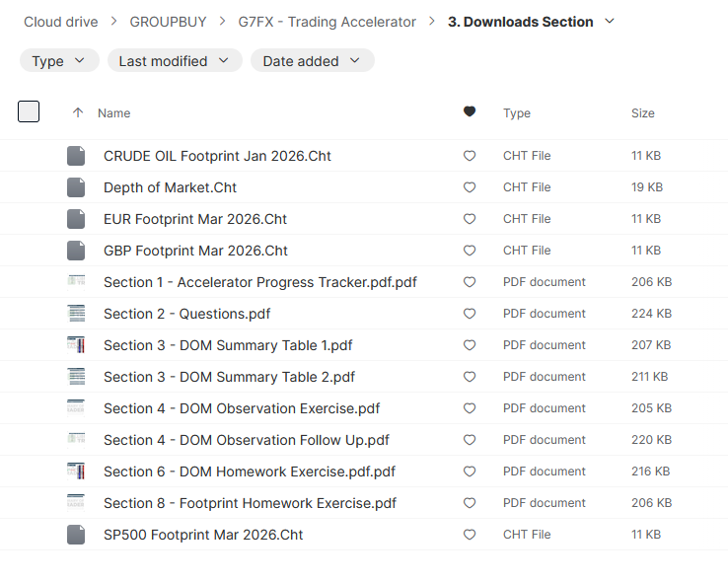Screen dimensions: 728x581
Task: Click the Depth of Market file icon
Action: 76,187
